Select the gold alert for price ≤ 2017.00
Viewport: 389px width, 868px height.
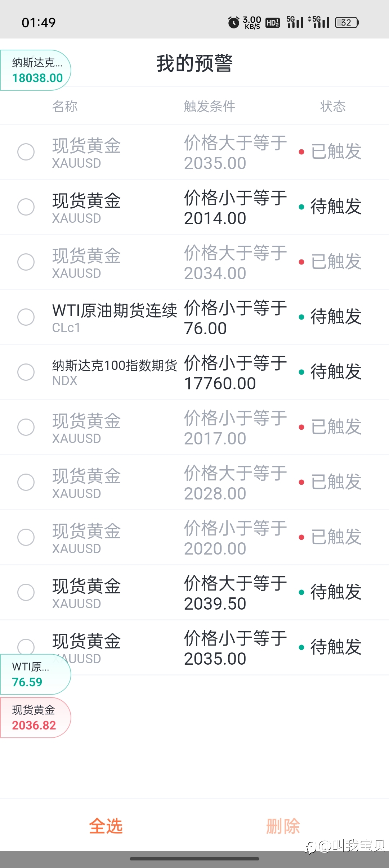(26, 427)
